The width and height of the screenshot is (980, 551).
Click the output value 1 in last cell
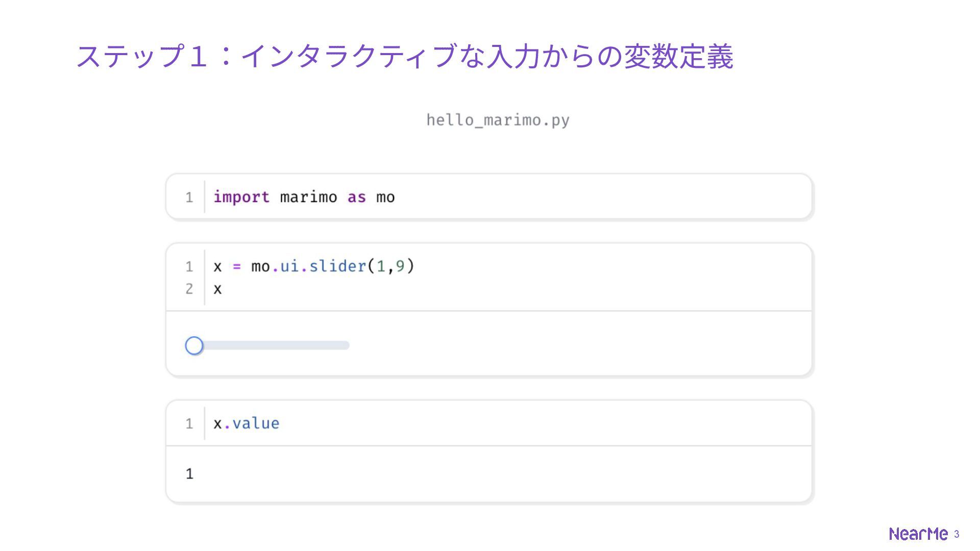click(189, 474)
